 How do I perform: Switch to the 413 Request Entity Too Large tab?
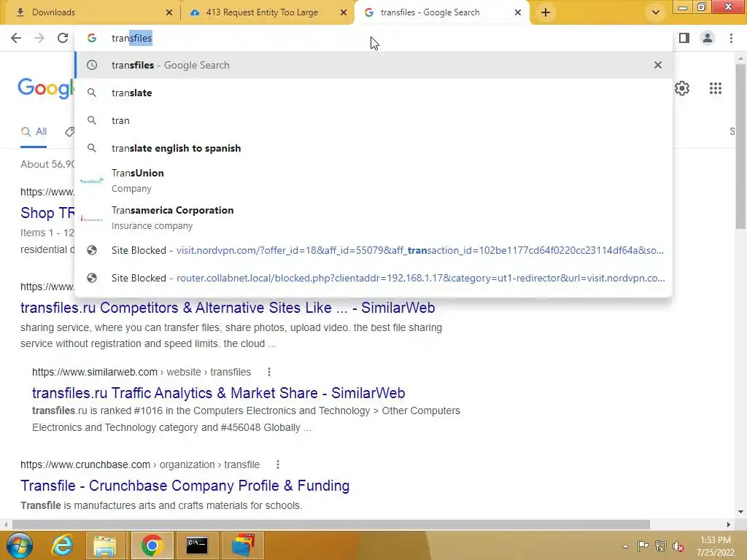coord(267,13)
